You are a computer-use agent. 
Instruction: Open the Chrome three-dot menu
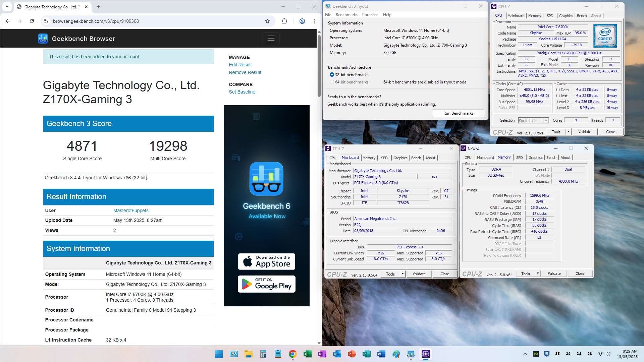pyautogui.click(x=314, y=21)
